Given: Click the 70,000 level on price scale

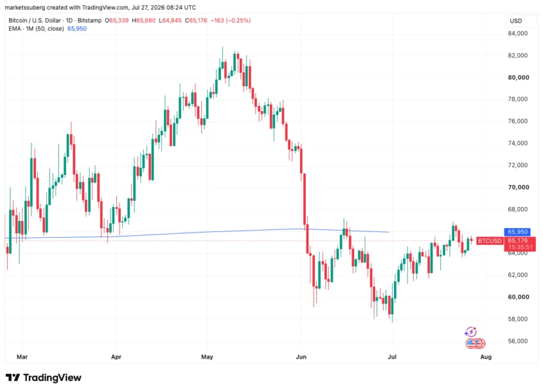Looking at the screenshot, I should pyautogui.click(x=518, y=188).
